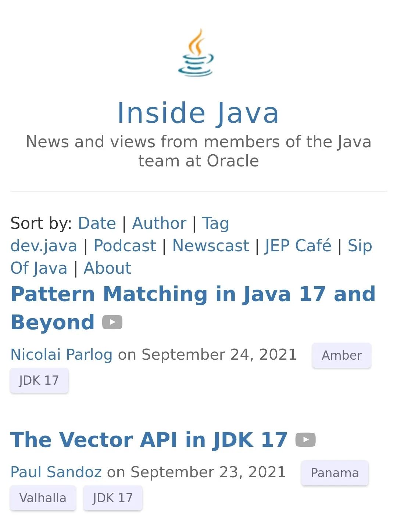397x532 pixels.
Task: Sort posts by Tag
Action: coord(215,223)
